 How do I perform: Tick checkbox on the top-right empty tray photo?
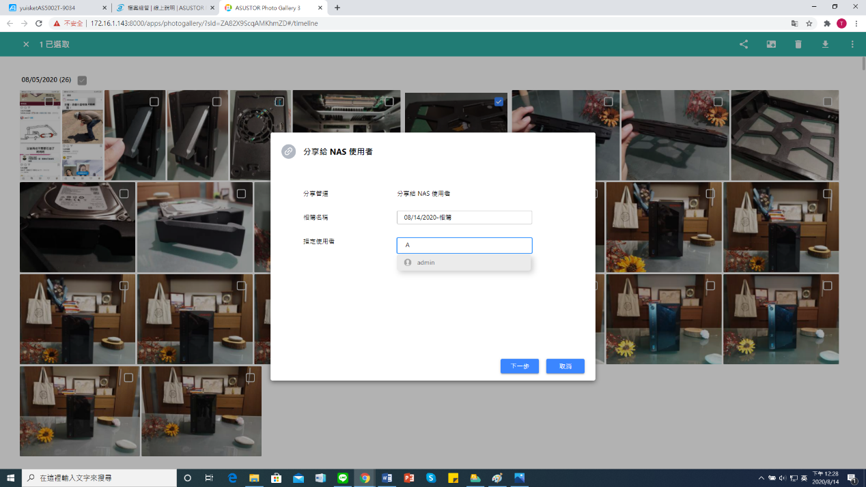point(827,102)
